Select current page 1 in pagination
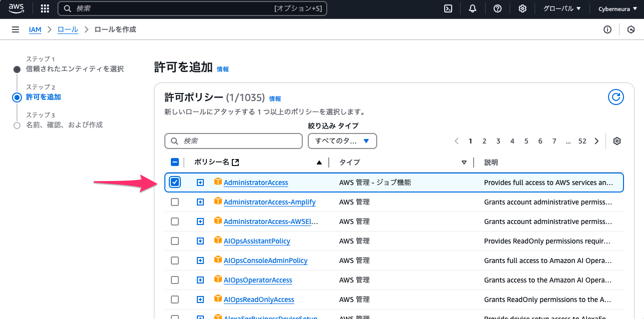The image size is (644, 319). click(470, 141)
